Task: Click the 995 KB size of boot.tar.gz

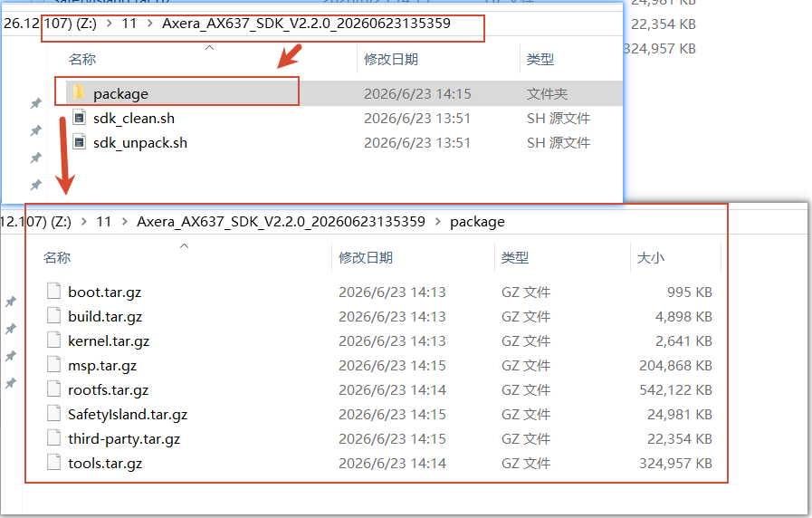Action: (x=690, y=293)
